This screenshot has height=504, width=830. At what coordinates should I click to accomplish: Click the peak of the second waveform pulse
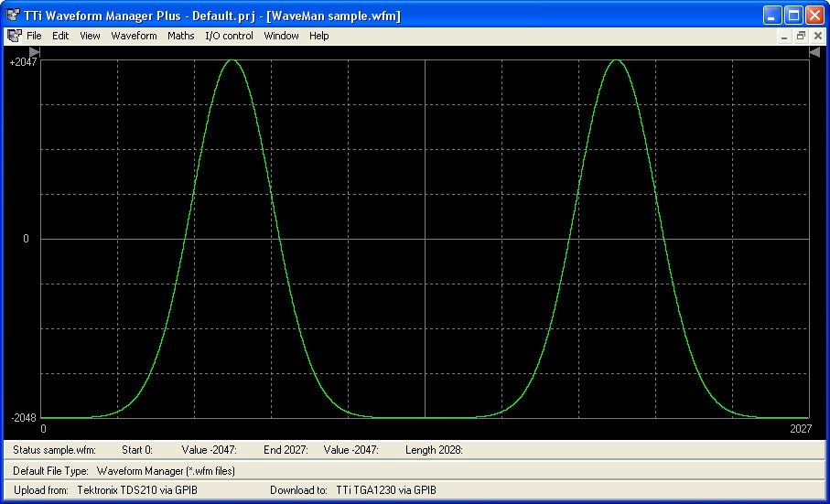[x=616, y=60]
